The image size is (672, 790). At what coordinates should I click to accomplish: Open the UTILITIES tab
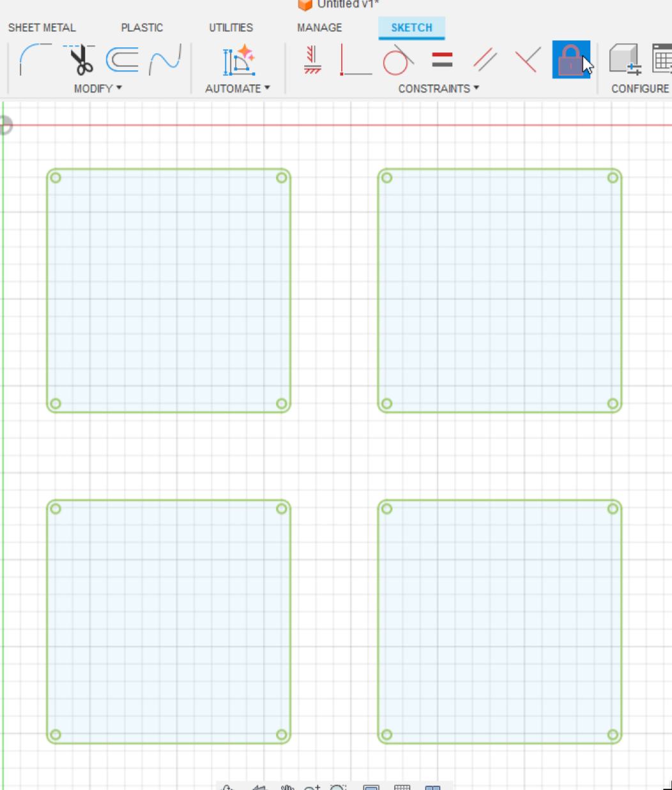point(231,27)
